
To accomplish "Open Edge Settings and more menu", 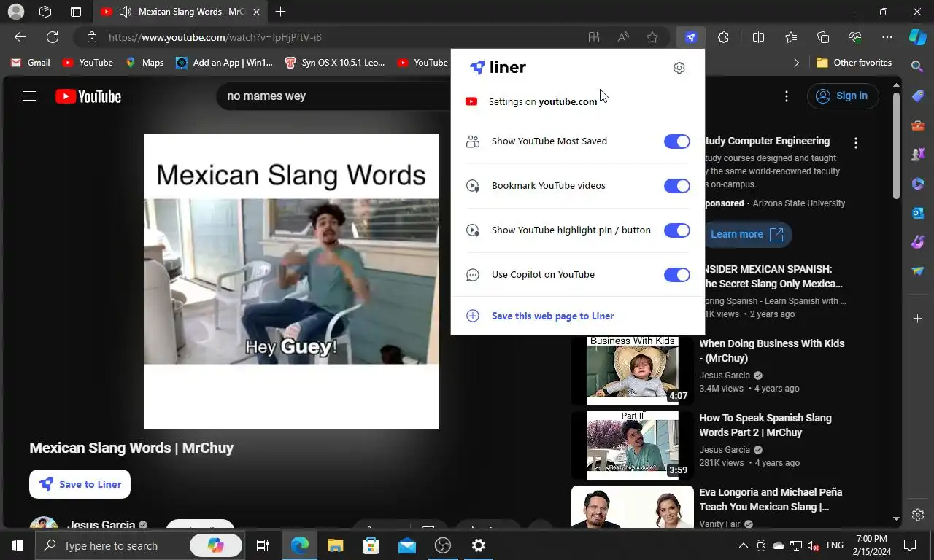I will (887, 37).
